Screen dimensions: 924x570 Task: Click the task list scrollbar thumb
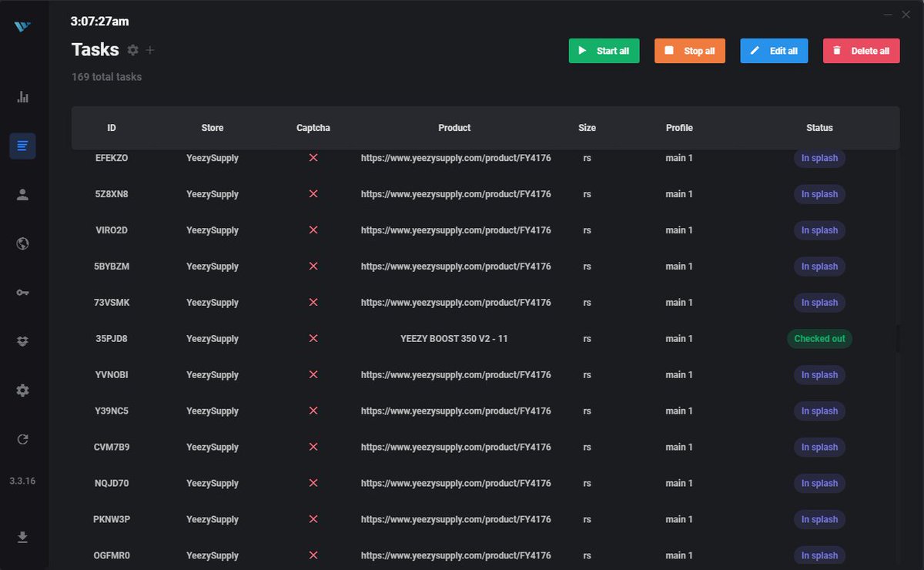coord(897,340)
